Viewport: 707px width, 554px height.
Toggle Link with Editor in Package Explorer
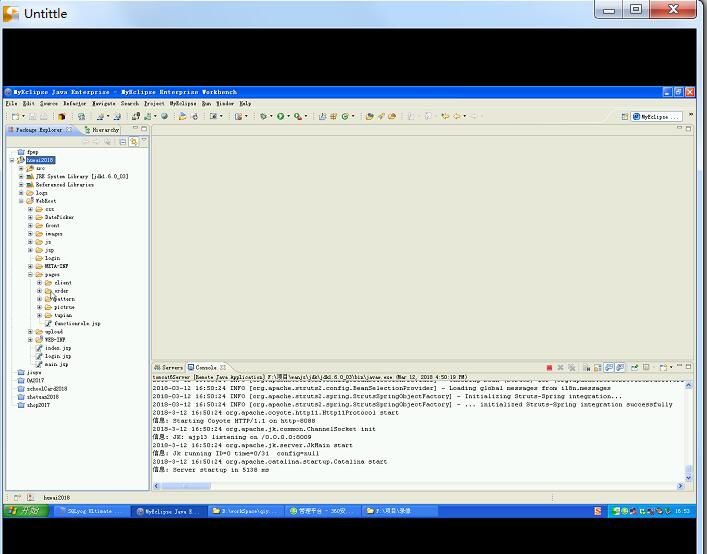134,142
